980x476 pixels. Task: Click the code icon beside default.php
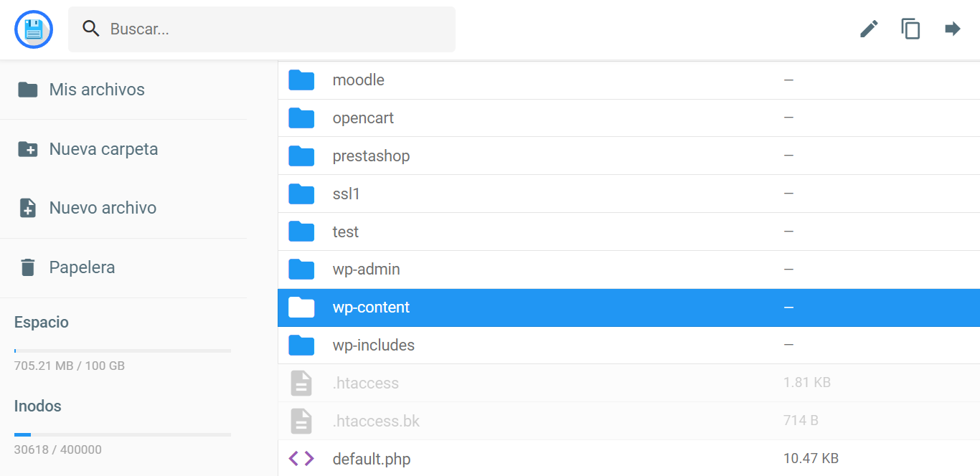pos(301,458)
